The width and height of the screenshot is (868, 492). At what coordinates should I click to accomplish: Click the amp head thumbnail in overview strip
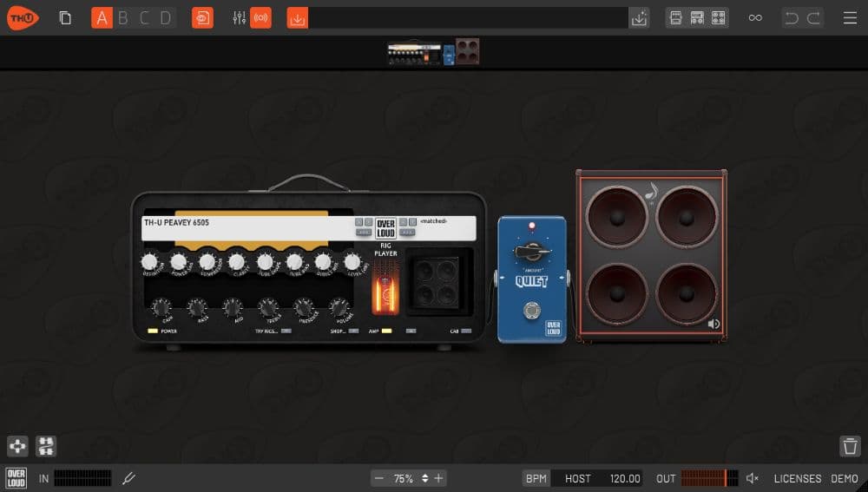pos(414,53)
